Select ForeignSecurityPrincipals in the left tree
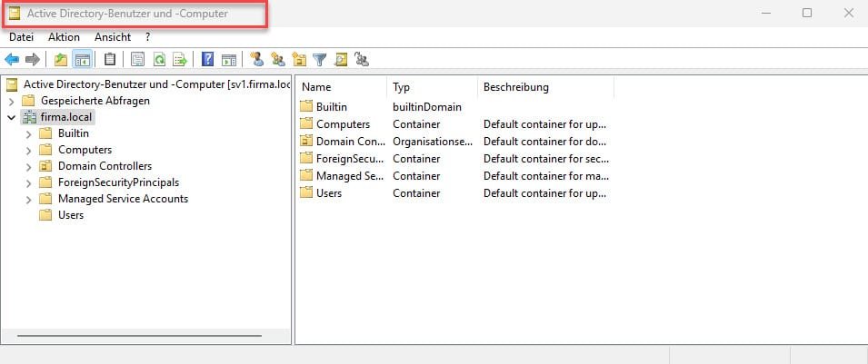The height and width of the screenshot is (364, 868). pyautogui.click(x=118, y=182)
